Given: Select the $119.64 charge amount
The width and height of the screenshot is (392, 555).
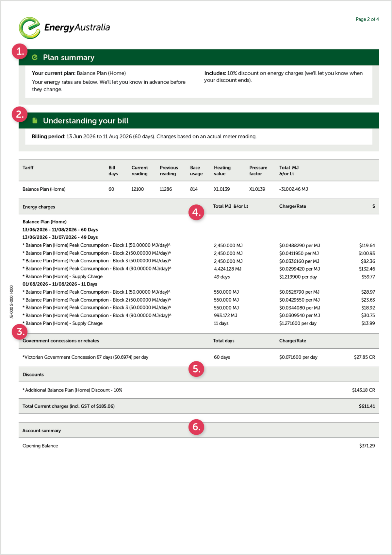Looking at the screenshot, I should 367,246.
